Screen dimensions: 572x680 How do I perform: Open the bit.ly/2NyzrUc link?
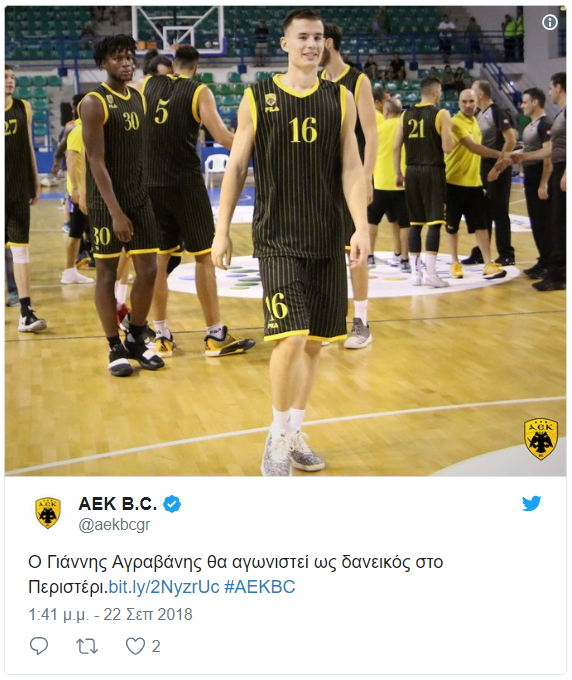(164, 587)
